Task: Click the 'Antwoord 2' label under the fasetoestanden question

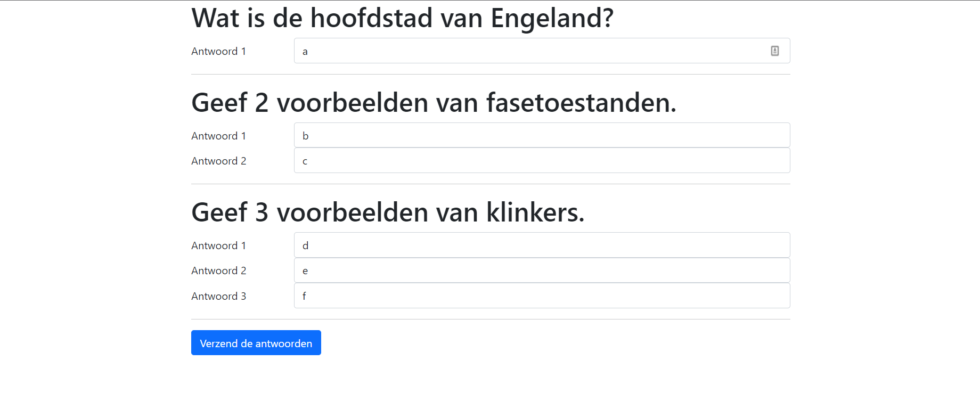Action: pos(219,161)
